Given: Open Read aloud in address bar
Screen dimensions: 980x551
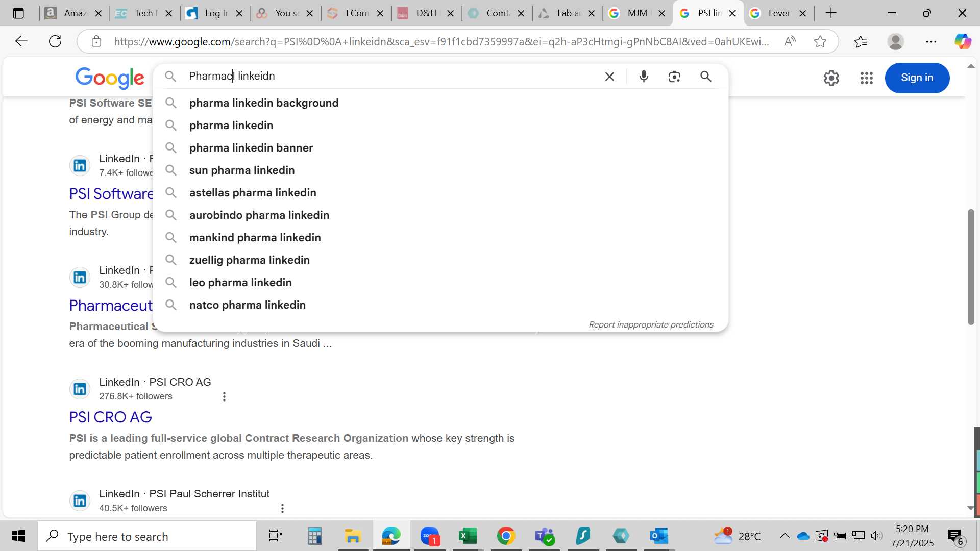Looking at the screenshot, I should point(790,41).
